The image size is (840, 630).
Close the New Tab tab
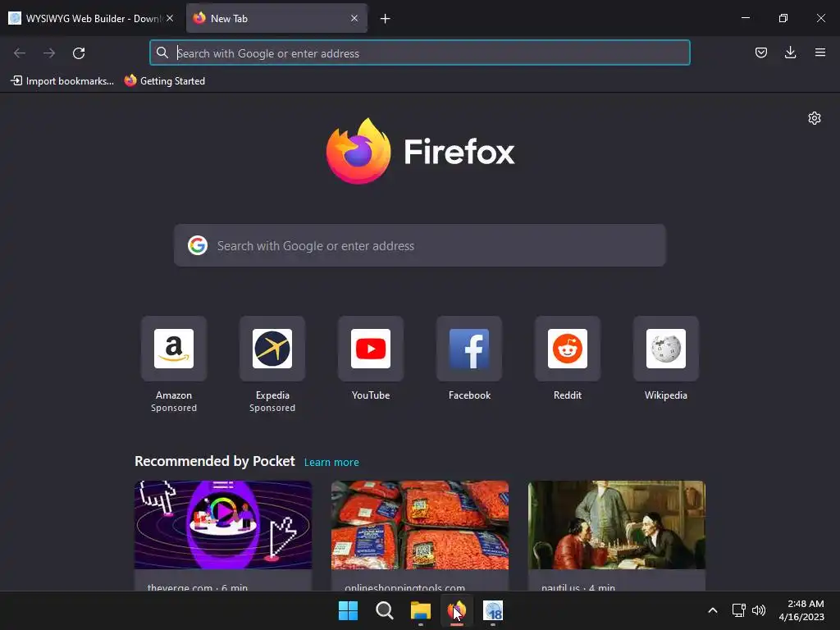tap(354, 18)
